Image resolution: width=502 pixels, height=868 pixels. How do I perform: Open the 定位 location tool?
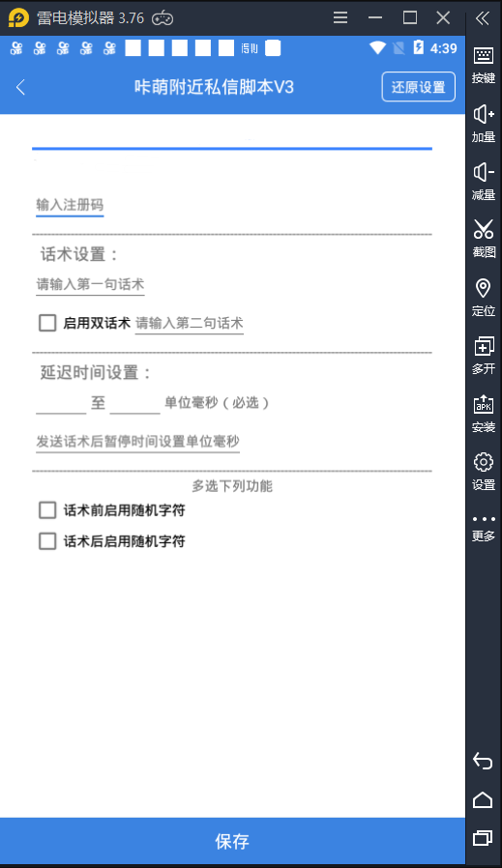[x=484, y=298]
